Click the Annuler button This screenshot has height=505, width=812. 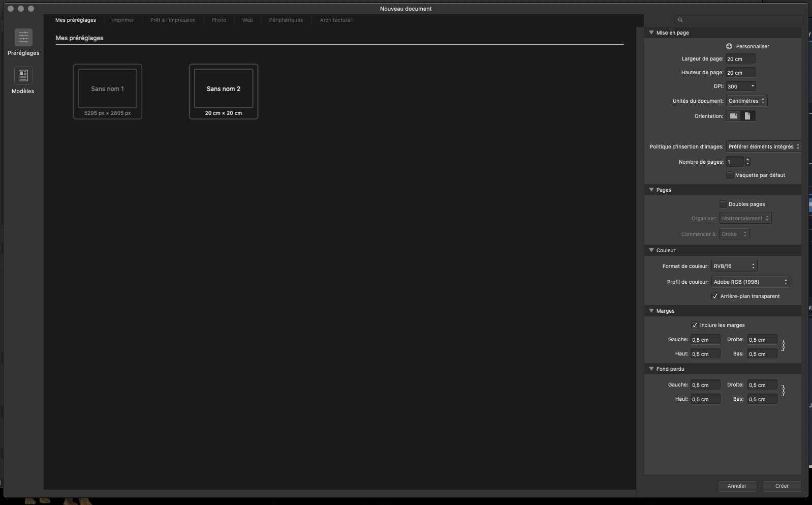(737, 486)
